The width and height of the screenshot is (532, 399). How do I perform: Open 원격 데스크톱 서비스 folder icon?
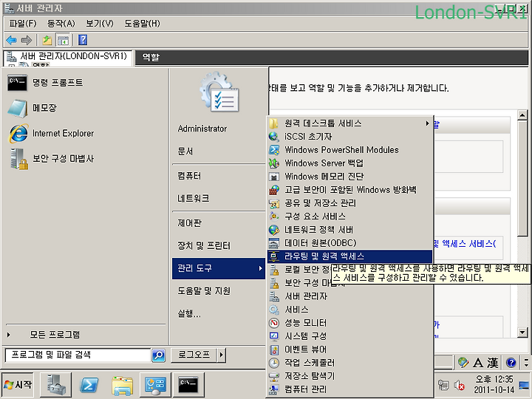[x=274, y=123]
